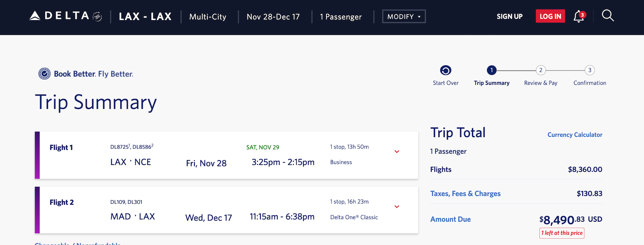Expand Flight 2 details chevron

click(397, 207)
